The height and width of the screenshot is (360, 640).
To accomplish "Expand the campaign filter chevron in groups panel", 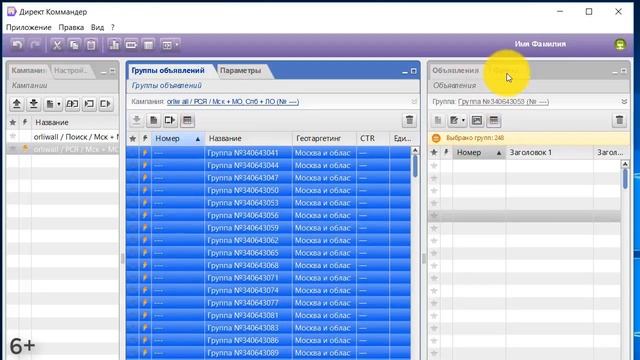I will coord(414,101).
